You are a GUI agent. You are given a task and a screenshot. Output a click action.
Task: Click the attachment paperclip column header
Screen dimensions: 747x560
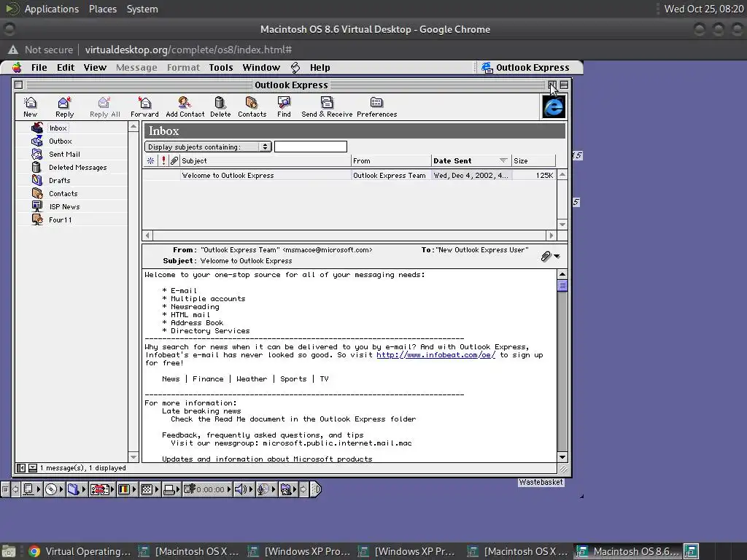(x=174, y=161)
